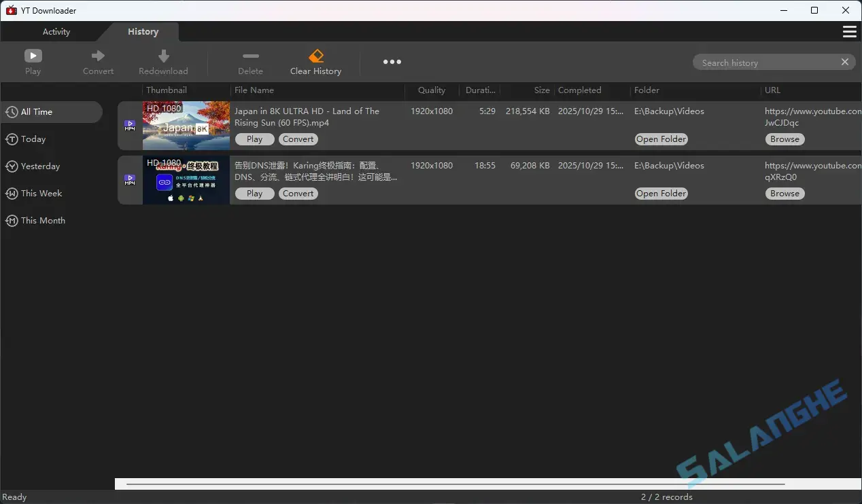This screenshot has width=862, height=504.
Task: Switch to the Activity tab
Action: pyautogui.click(x=56, y=31)
